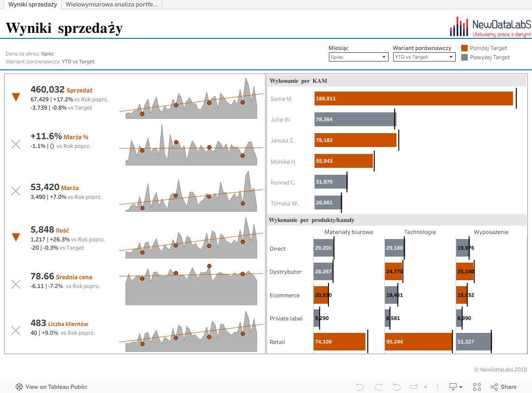Click the Undo arrow in toolbar
532x393 pixels.
[360, 387]
